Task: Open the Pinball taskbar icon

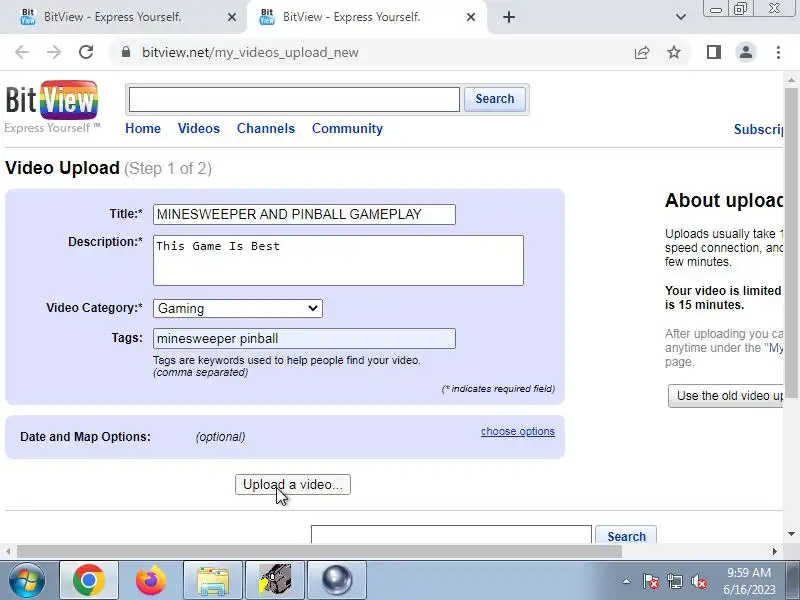Action: 337,580
